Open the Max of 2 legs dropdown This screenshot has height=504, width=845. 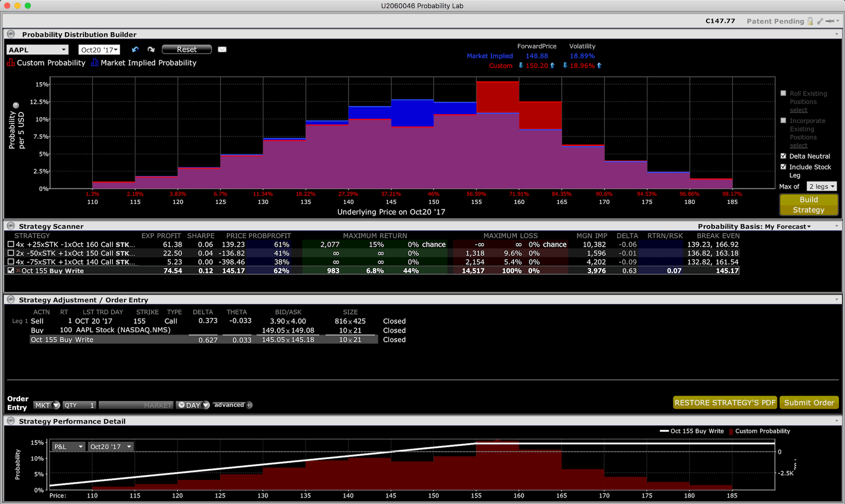[x=822, y=186]
